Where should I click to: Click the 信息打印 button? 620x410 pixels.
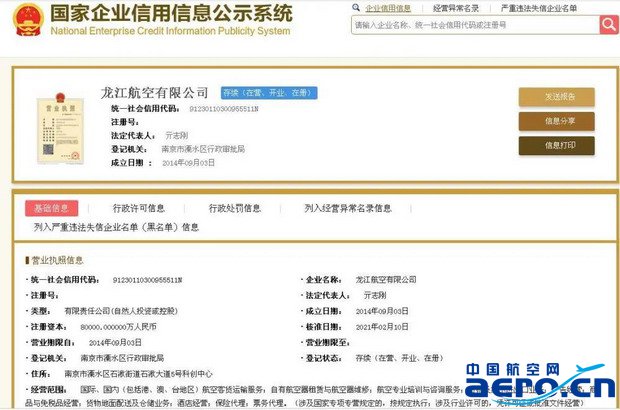[557, 145]
